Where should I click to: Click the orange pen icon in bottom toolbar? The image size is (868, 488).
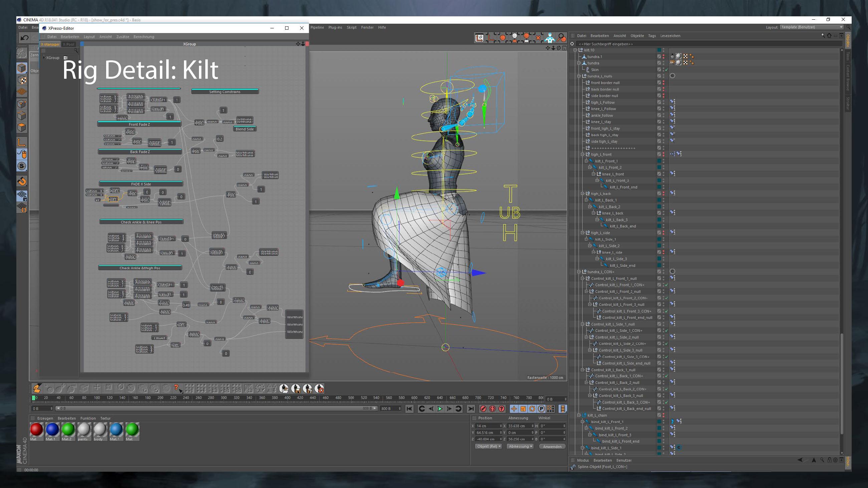tap(37, 389)
